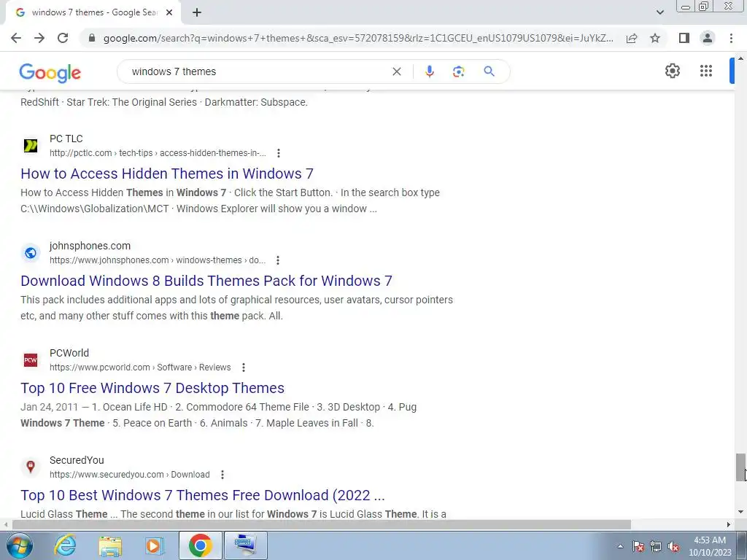Click the SecuredYou site name
Screen dimensions: 747x560
click(x=77, y=460)
